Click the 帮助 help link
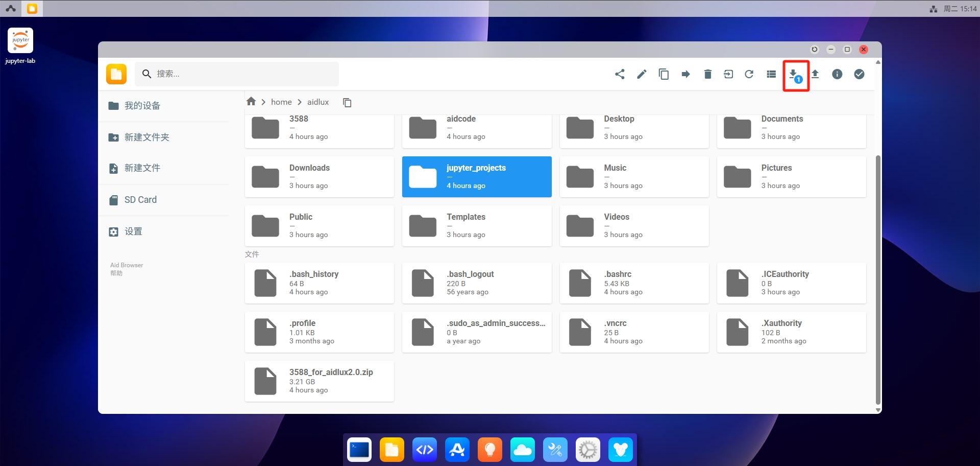Screen dimensions: 980x466 pyautogui.click(x=116, y=273)
